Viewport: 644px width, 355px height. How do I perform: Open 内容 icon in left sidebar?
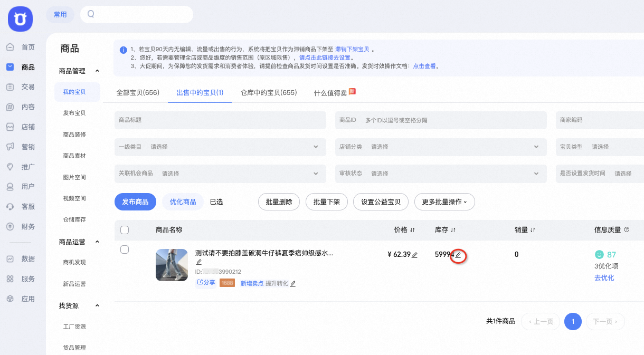click(x=10, y=107)
